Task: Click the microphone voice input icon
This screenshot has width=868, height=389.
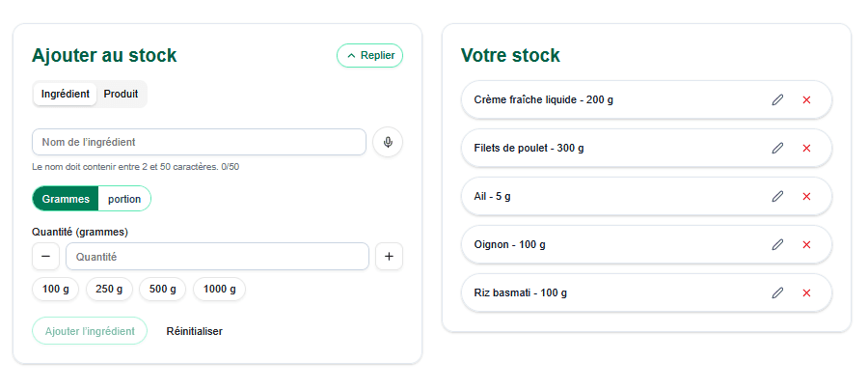Action: (x=388, y=142)
